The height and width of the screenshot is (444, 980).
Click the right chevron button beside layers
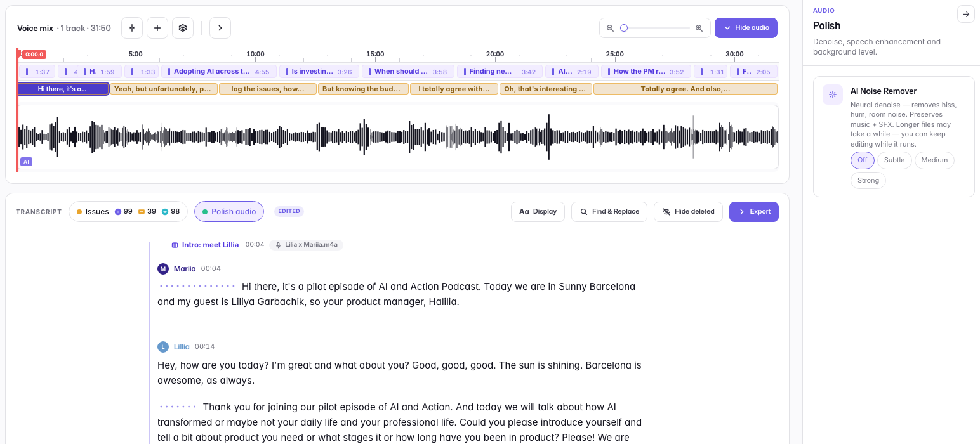(x=220, y=28)
